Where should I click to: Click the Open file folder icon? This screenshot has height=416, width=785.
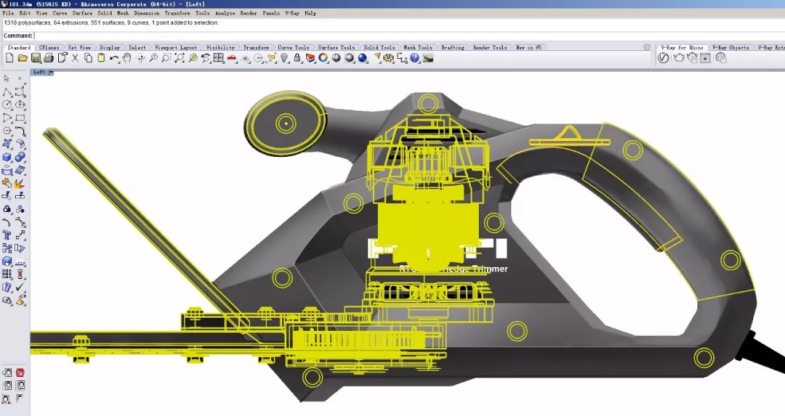pyautogui.click(x=21, y=58)
